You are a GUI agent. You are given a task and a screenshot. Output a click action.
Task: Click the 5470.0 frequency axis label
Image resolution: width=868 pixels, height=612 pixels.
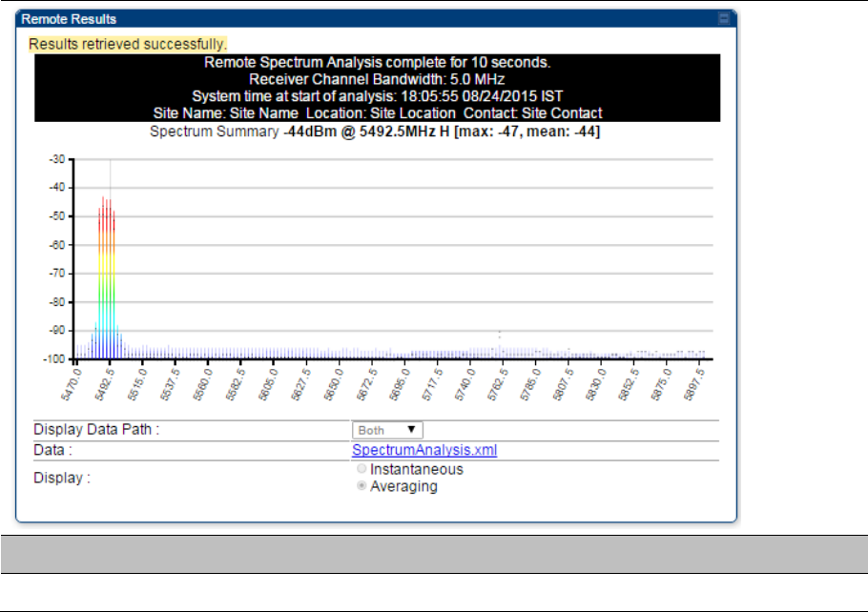click(x=72, y=384)
